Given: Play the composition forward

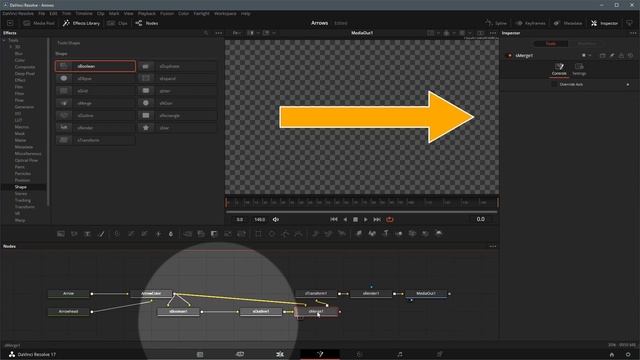Looking at the screenshot, I should [366, 220].
